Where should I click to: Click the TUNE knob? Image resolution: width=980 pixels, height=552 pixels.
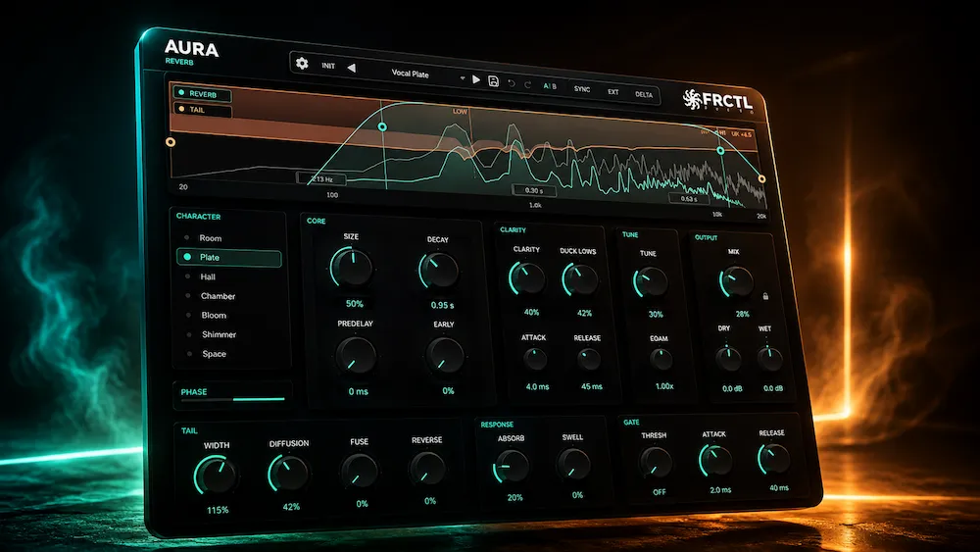coord(651,282)
